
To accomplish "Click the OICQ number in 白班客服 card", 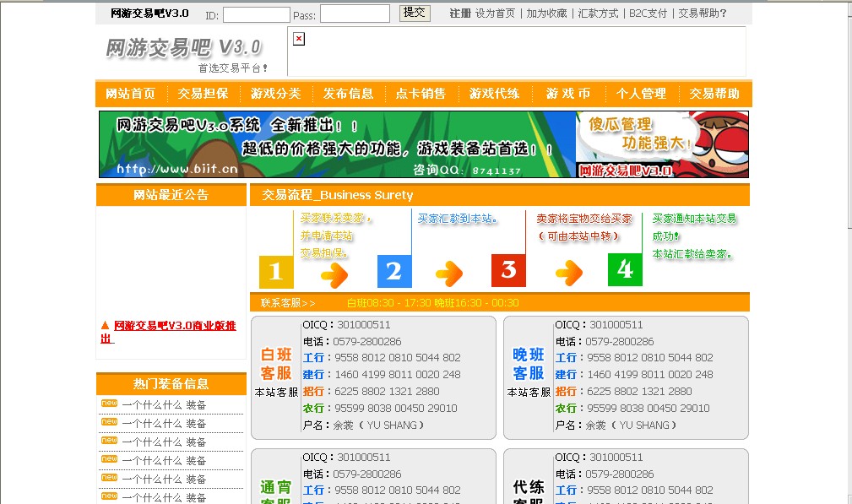I will click(x=364, y=325).
